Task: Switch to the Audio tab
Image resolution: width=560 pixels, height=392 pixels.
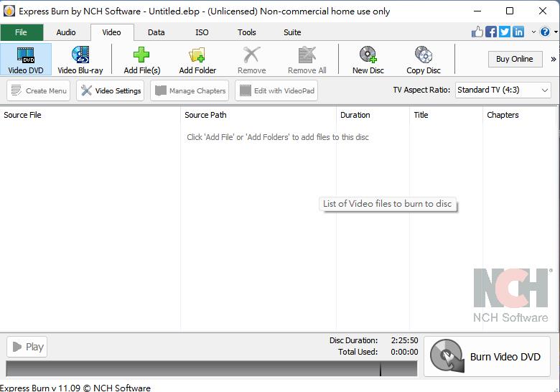Action: 66,32
